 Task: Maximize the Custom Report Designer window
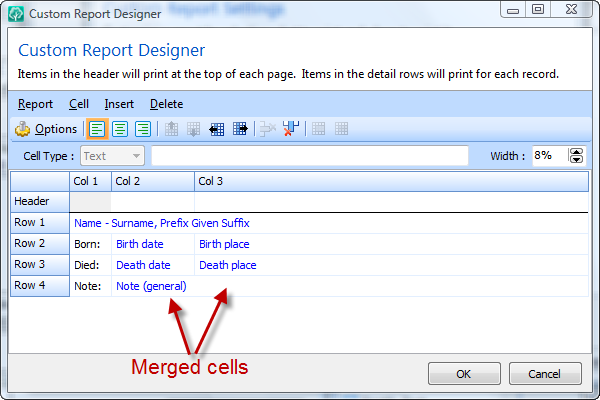(538, 10)
